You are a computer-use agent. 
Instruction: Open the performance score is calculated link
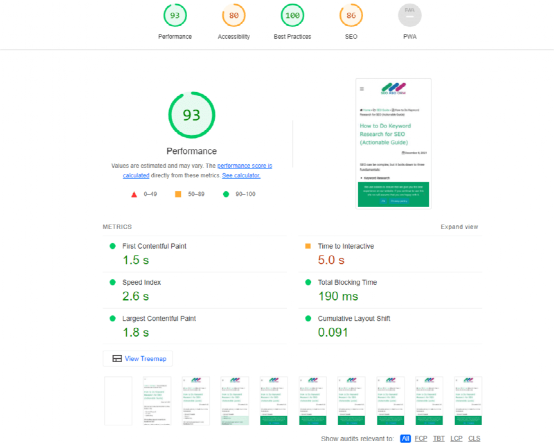point(198,170)
